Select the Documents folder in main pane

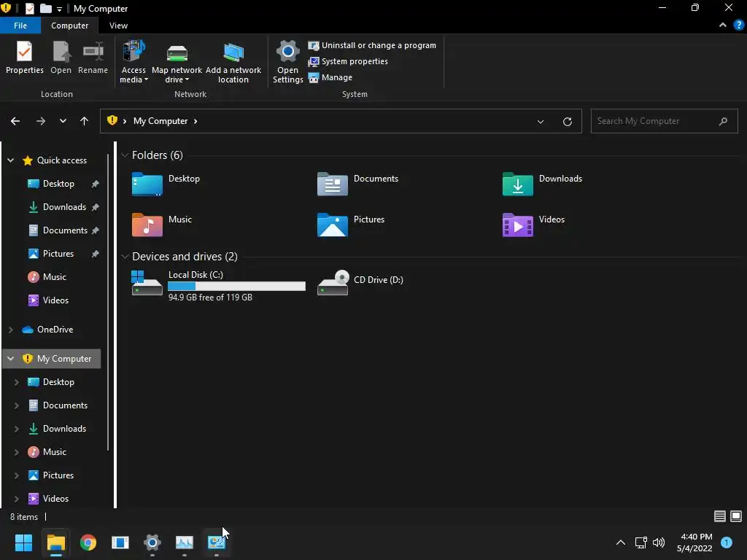357,184
